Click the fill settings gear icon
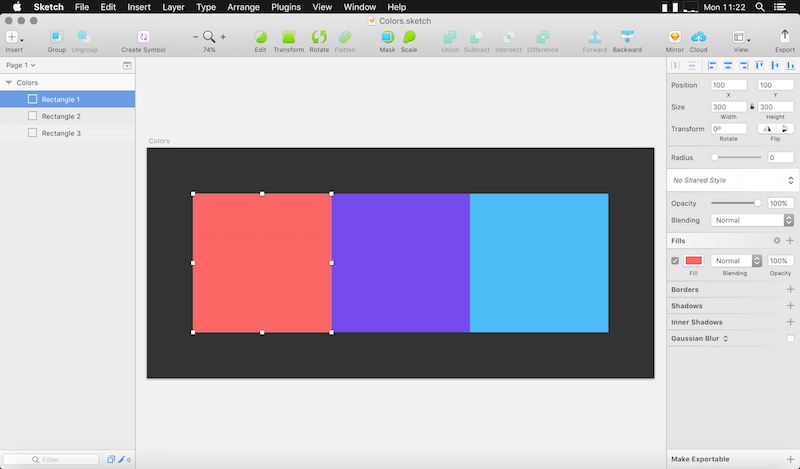Viewport: 800px width, 469px height. 777,240
